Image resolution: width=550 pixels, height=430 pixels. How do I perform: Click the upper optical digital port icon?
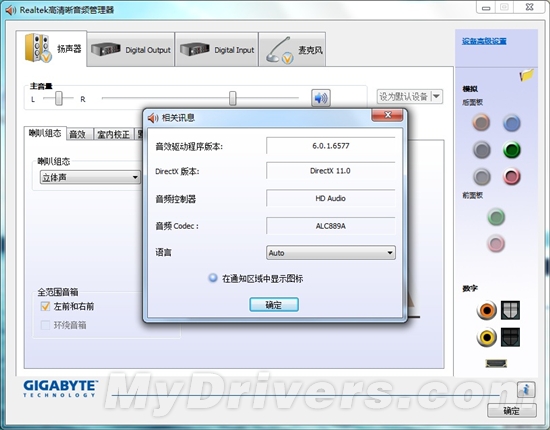[510, 310]
